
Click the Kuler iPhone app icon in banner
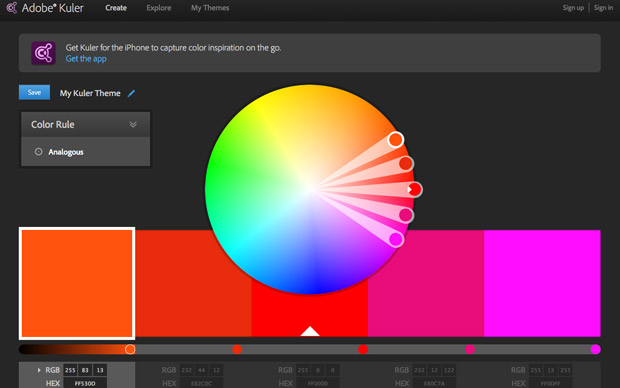(x=43, y=53)
